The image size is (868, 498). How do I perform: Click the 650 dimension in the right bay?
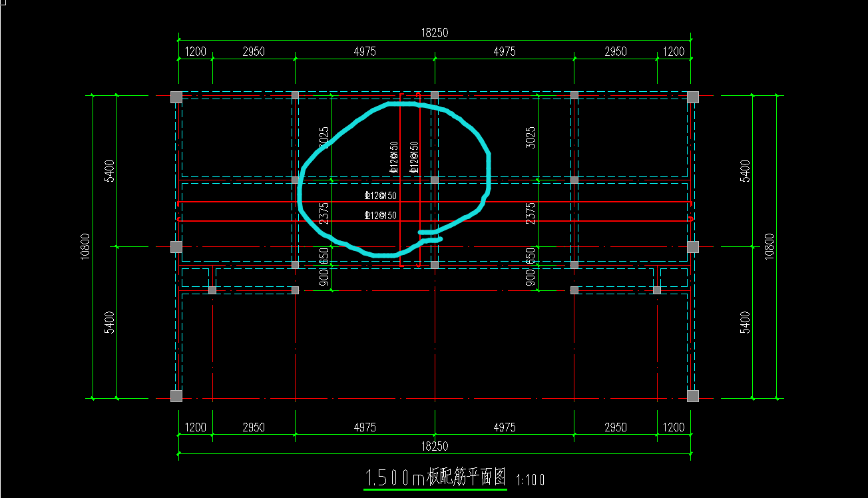point(530,256)
